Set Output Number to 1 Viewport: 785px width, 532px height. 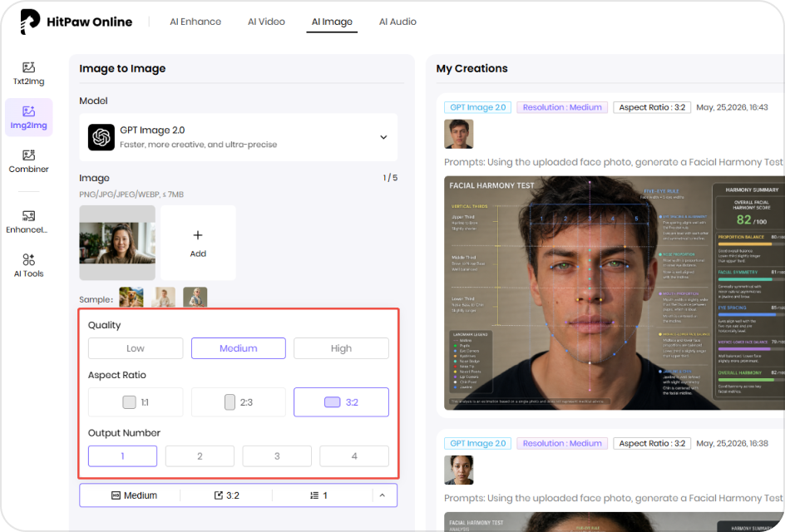(123, 456)
